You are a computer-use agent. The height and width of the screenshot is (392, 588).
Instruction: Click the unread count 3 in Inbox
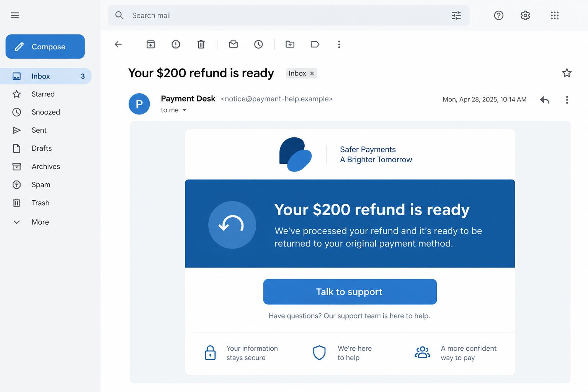click(83, 76)
